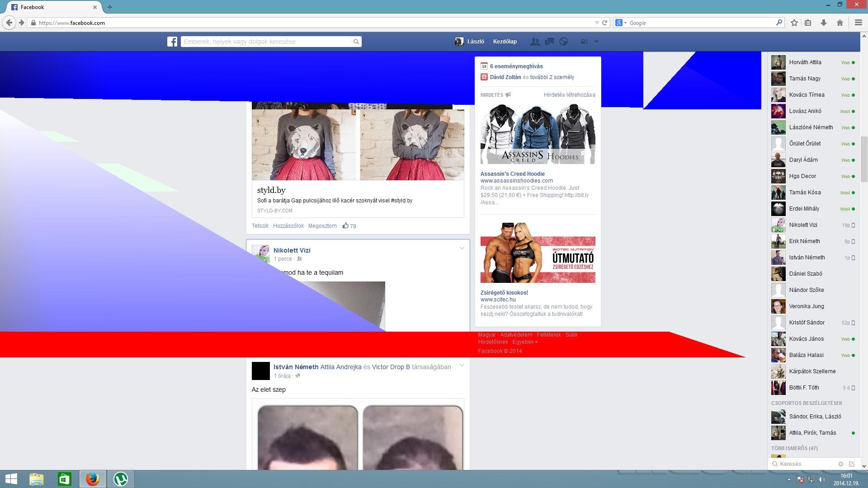Image resolution: width=868 pixels, height=488 pixels.
Task: Expand the Egyebek footer dropdown
Action: 525,342
